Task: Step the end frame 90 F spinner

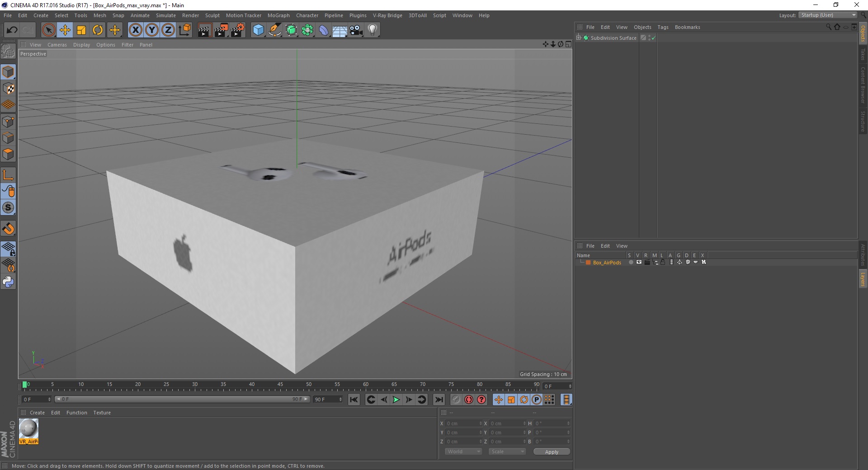Action: (340, 399)
